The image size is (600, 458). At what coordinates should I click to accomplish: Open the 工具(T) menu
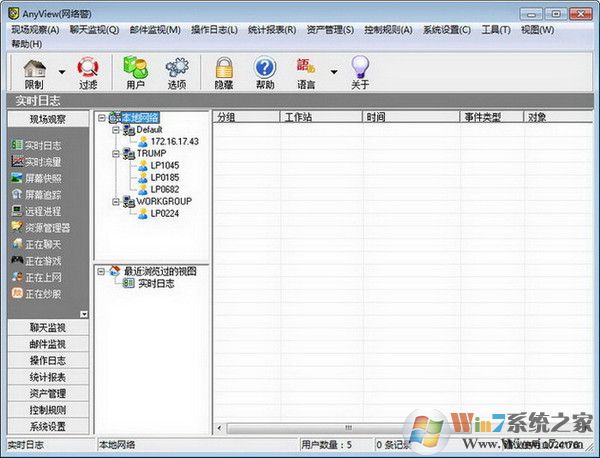click(x=496, y=30)
